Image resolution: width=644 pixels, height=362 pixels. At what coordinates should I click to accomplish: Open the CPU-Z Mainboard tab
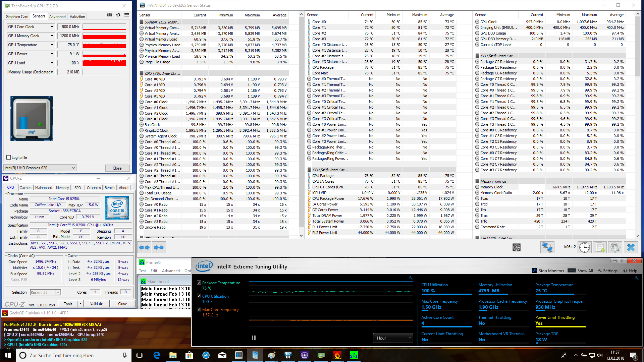coord(44,188)
